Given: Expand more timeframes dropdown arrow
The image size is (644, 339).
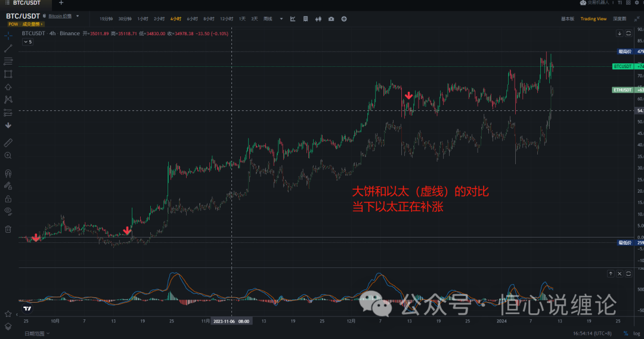Looking at the screenshot, I should click(281, 19).
